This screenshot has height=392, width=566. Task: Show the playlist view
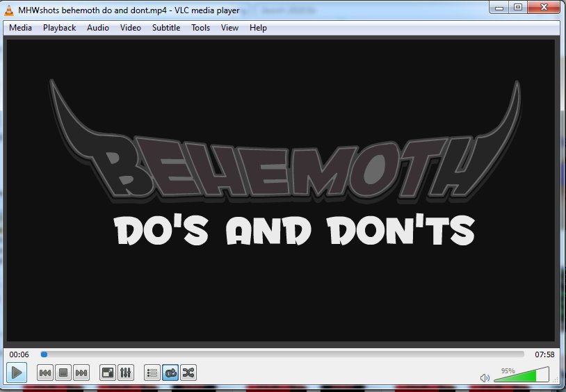point(152,373)
